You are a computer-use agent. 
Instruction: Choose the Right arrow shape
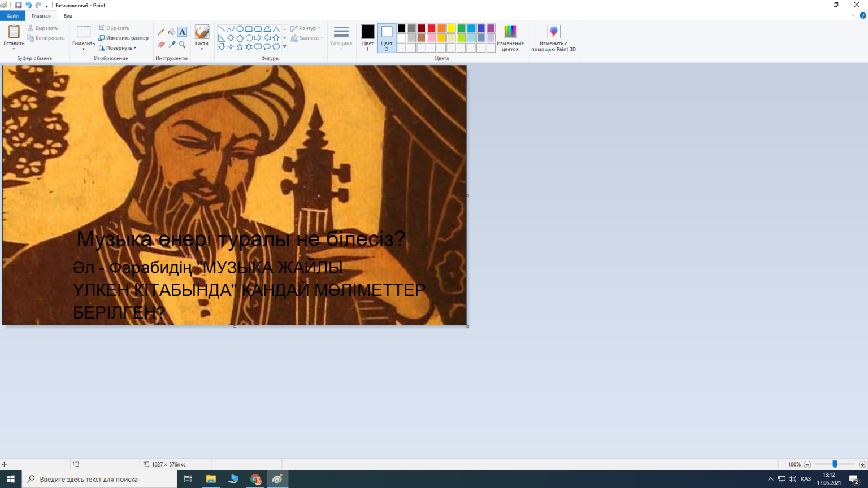[258, 38]
